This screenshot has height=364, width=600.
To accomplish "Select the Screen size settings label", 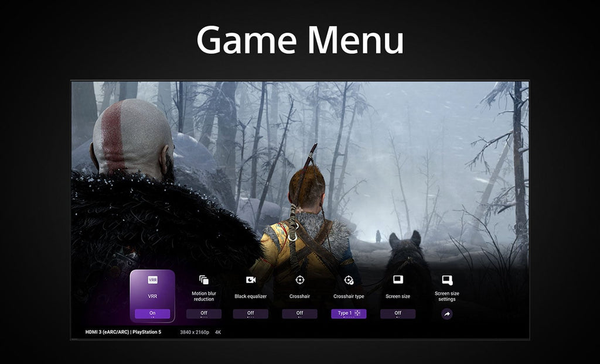I will pyautogui.click(x=447, y=296).
